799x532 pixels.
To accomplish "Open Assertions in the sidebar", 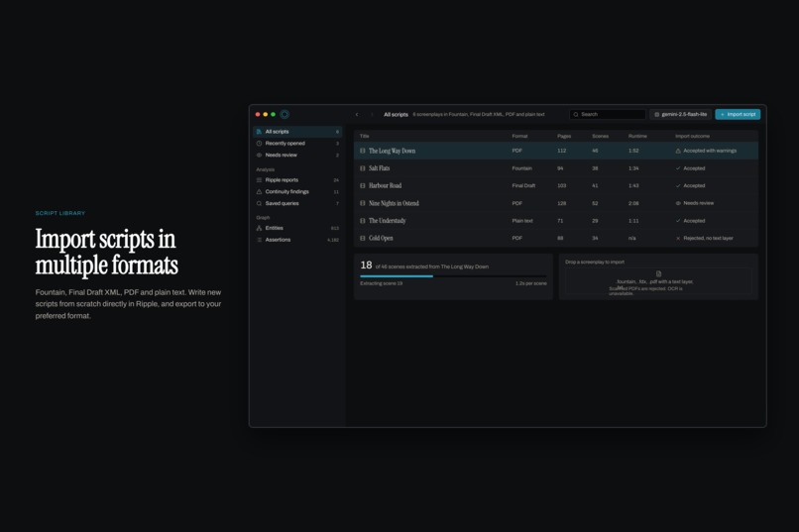I will click(x=297, y=240).
